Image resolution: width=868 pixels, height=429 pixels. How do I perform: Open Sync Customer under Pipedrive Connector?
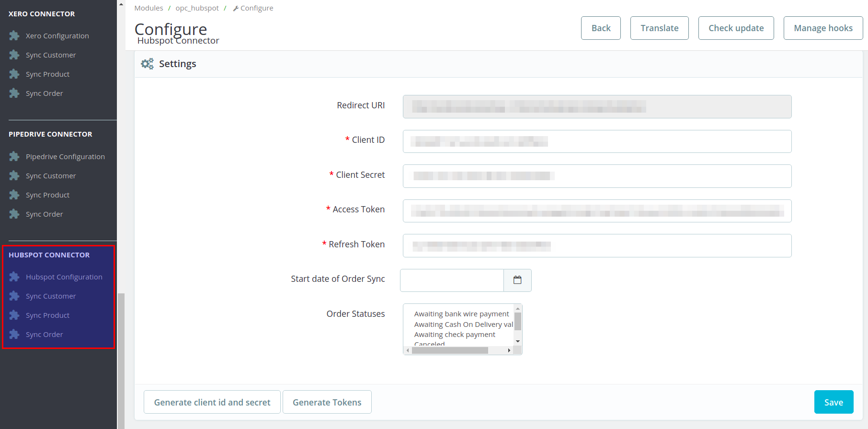tap(51, 176)
